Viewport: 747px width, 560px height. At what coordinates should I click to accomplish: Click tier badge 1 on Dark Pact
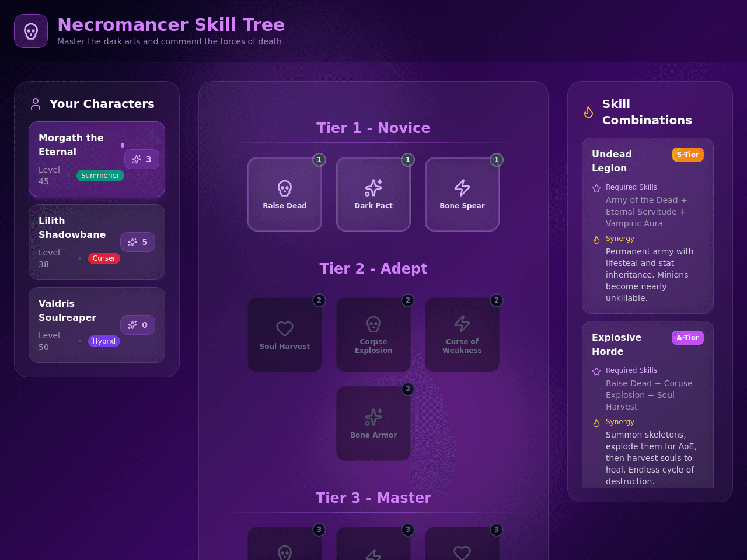point(408,160)
